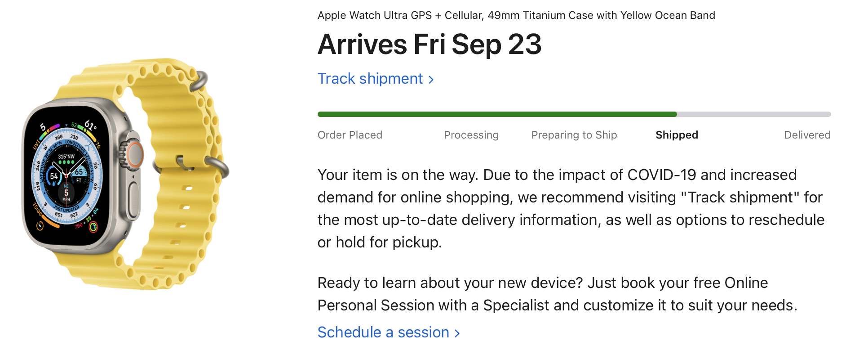Open the Track shipment link

(370, 79)
